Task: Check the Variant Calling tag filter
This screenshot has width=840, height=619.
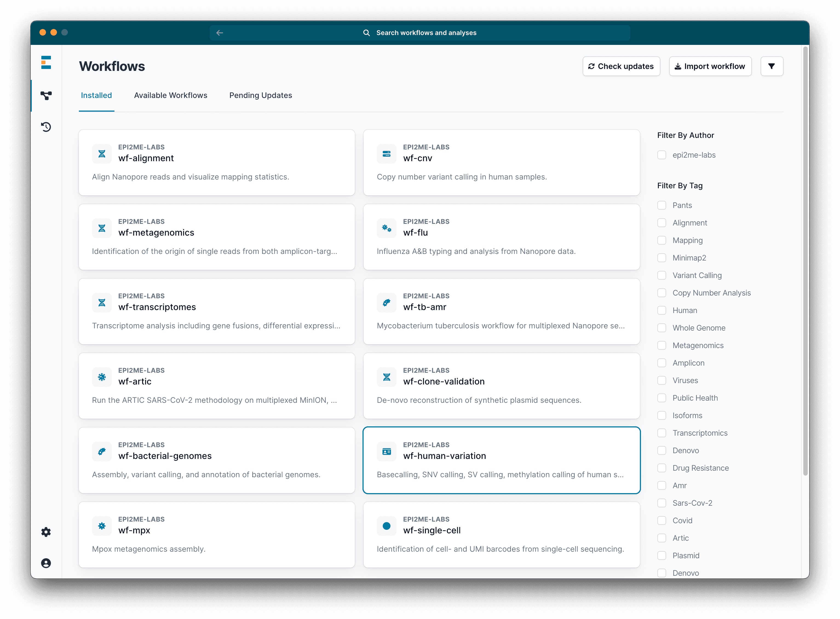Action: 661,275
